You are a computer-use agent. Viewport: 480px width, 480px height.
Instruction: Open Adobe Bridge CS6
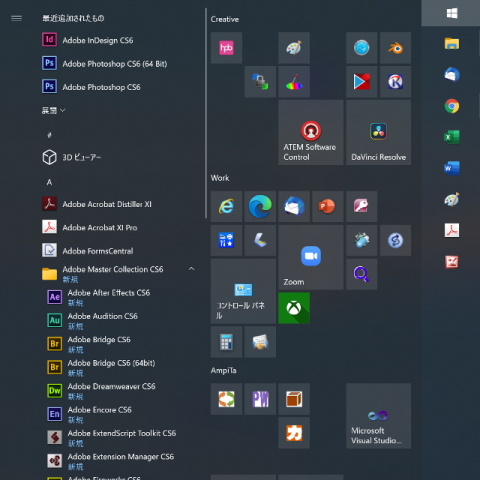pos(120,344)
